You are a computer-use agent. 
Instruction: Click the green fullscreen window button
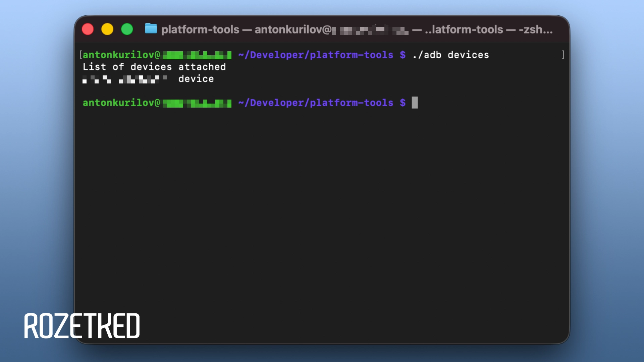coord(127,29)
